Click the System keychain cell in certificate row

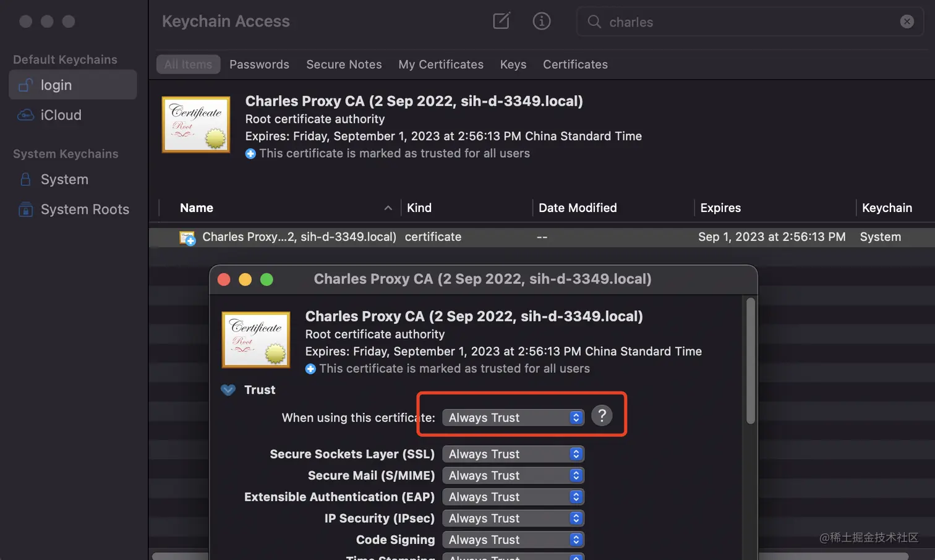tap(880, 237)
